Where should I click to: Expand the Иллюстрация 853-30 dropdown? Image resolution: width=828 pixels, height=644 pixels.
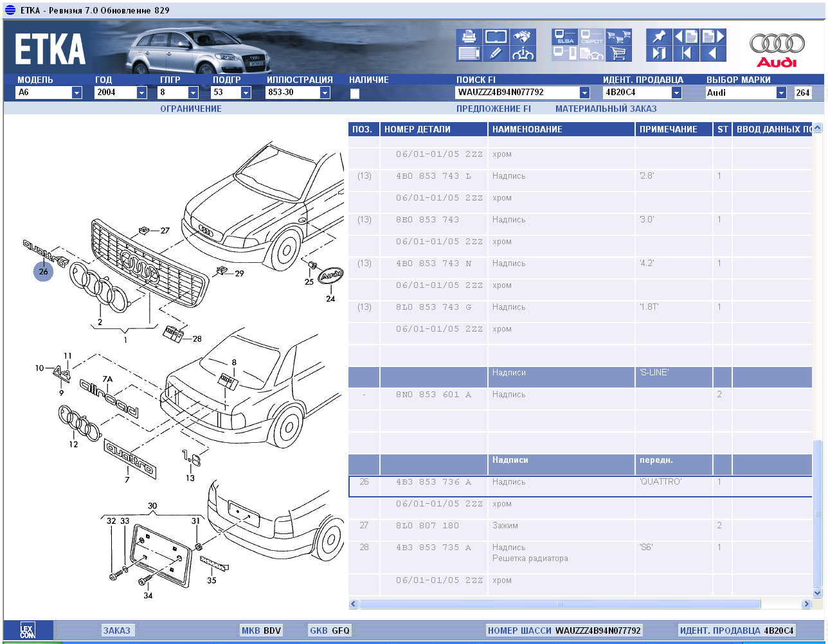click(x=325, y=93)
